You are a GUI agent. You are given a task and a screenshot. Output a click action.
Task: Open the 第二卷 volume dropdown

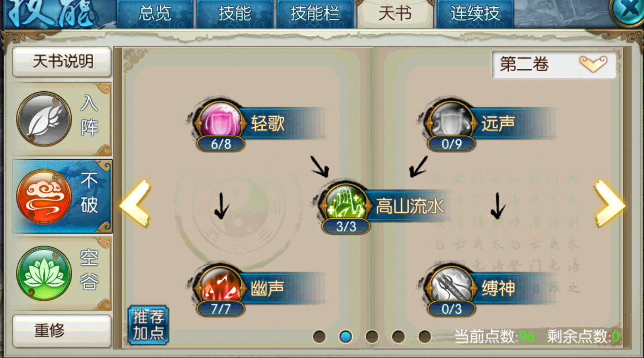pos(554,65)
